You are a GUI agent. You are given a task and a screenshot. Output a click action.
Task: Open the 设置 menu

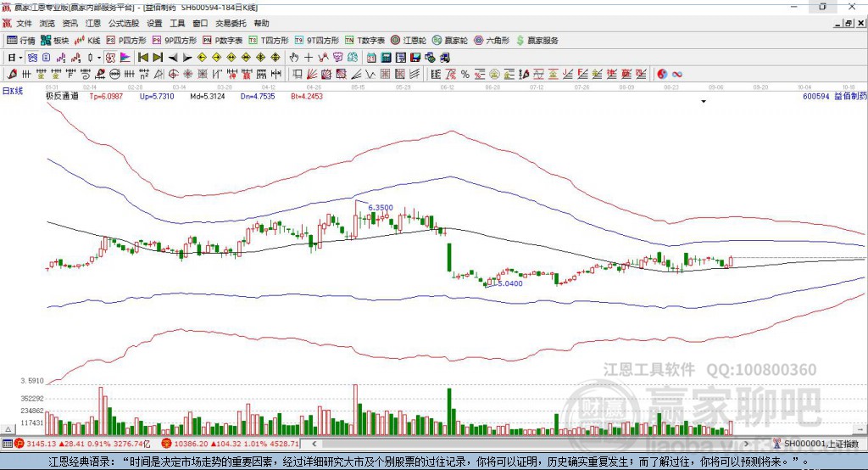pyautogui.click(x=154, y=23)
